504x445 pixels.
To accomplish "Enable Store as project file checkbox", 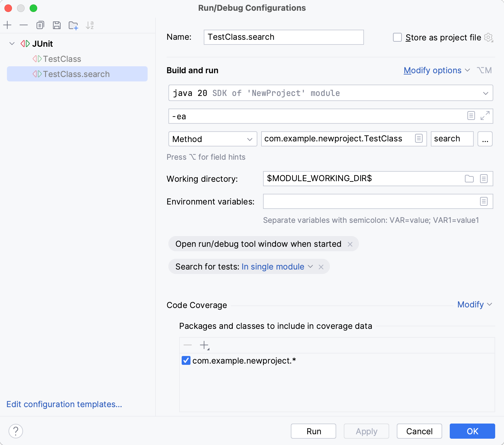I will coord(397,37).
